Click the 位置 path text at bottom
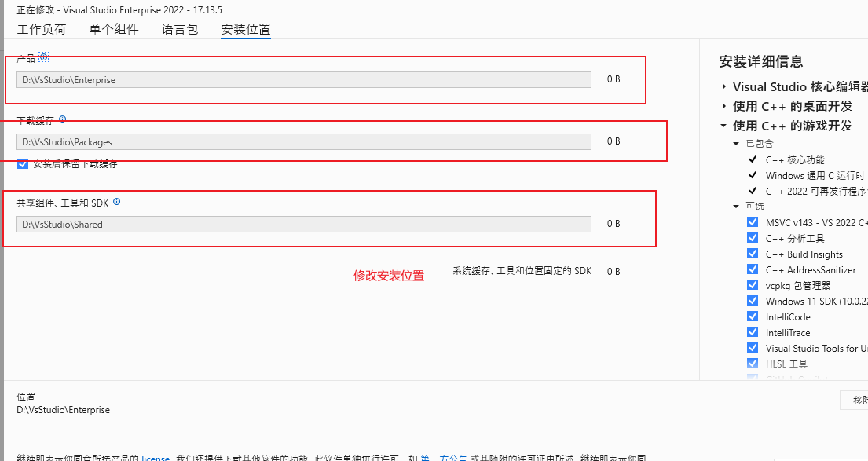 [x=63, y=410]
